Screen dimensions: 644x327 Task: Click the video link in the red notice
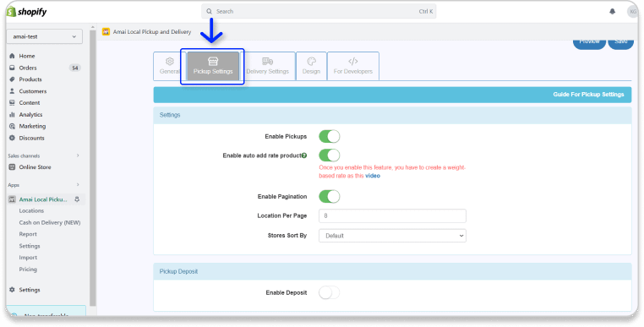373,176
